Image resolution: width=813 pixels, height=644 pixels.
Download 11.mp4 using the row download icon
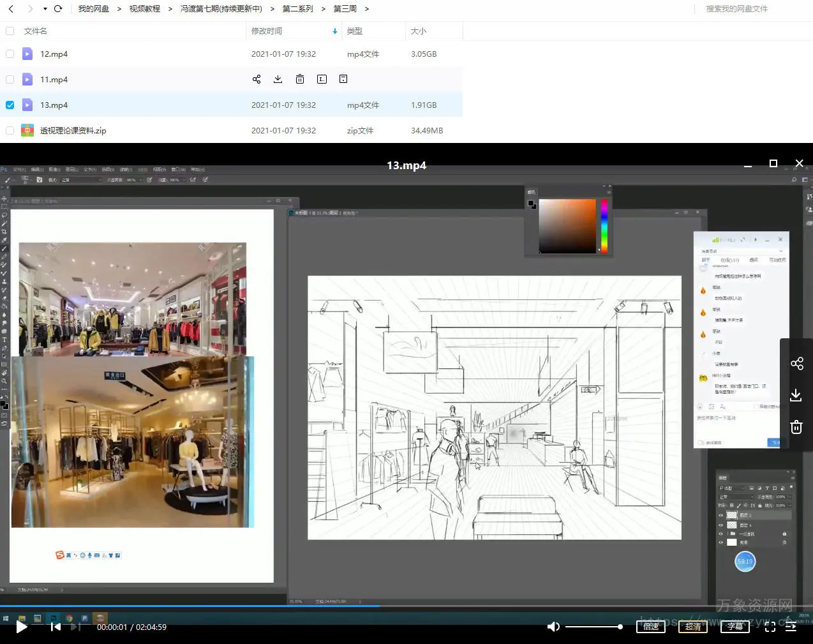pos(278,79)
